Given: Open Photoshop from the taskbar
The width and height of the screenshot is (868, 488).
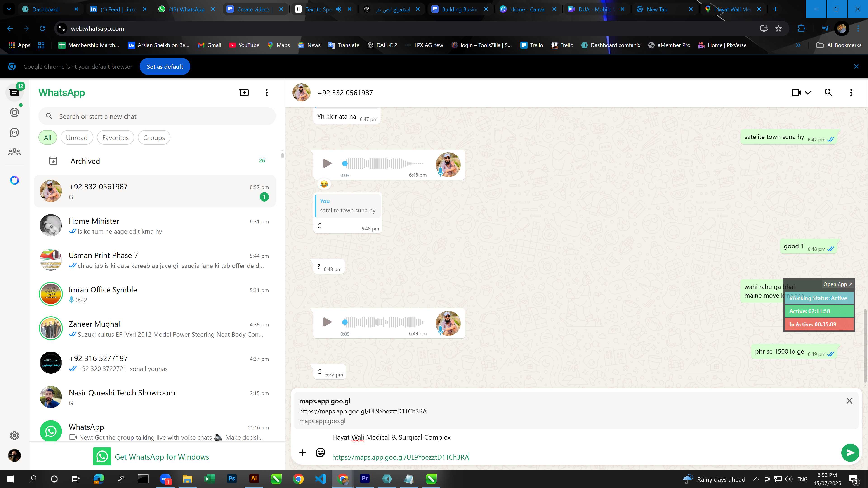Looking at the screenshot, I should [x=232, y=479].
